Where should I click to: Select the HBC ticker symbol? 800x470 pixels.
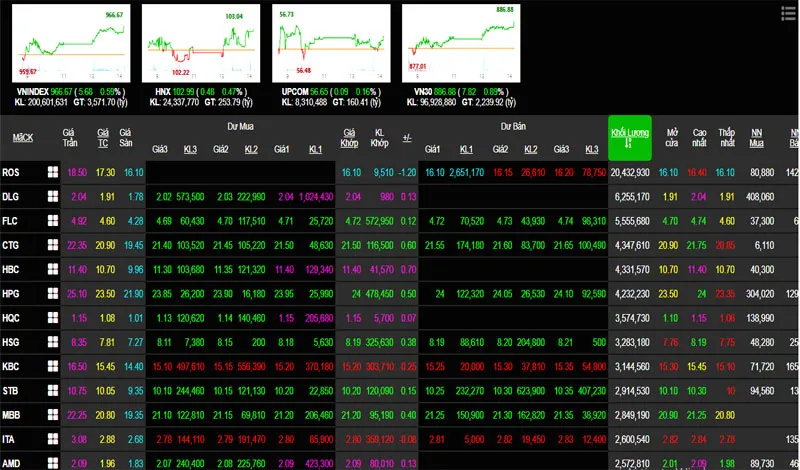click(x=10, y=269)
